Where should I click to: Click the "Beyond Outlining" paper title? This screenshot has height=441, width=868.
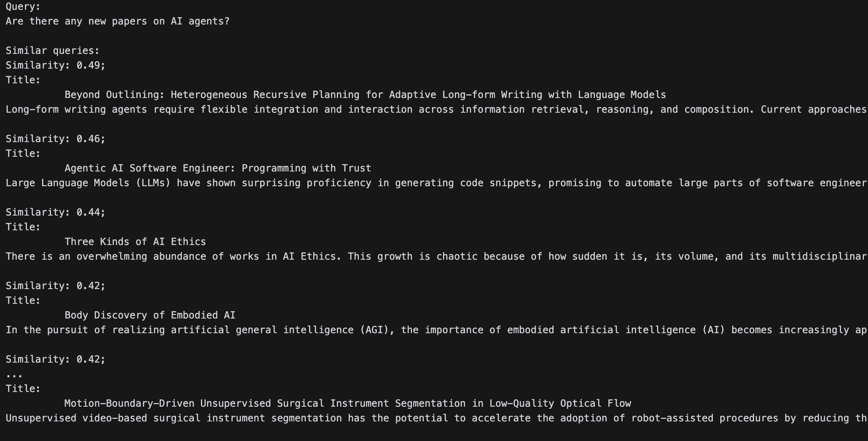[x=365, y=95]
